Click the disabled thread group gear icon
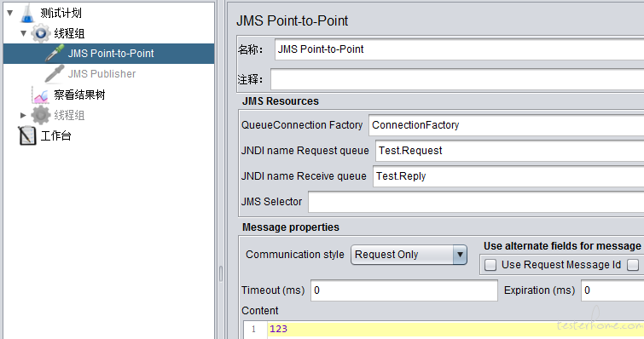The width and height of the screenshot is (644, 339). [x=41, y=115]
